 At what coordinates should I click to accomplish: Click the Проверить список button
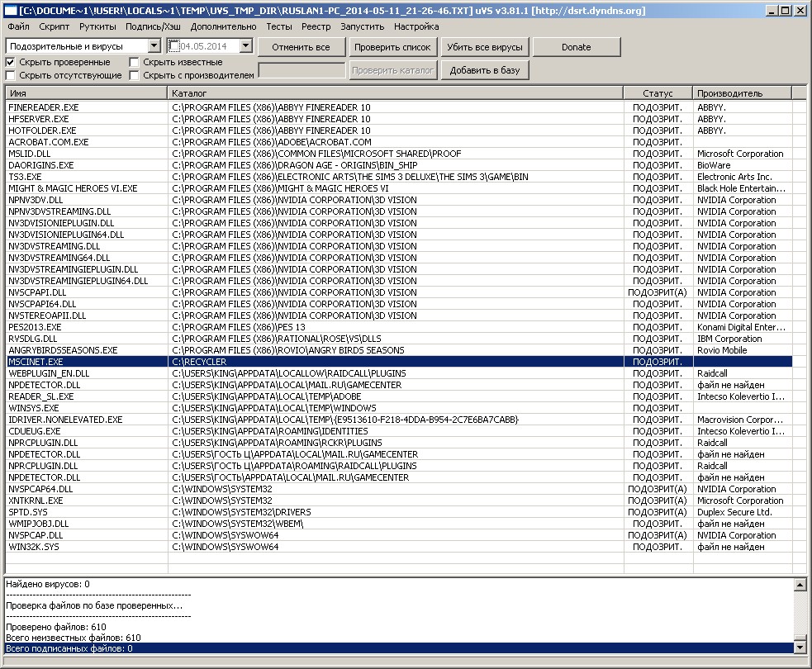392,47
